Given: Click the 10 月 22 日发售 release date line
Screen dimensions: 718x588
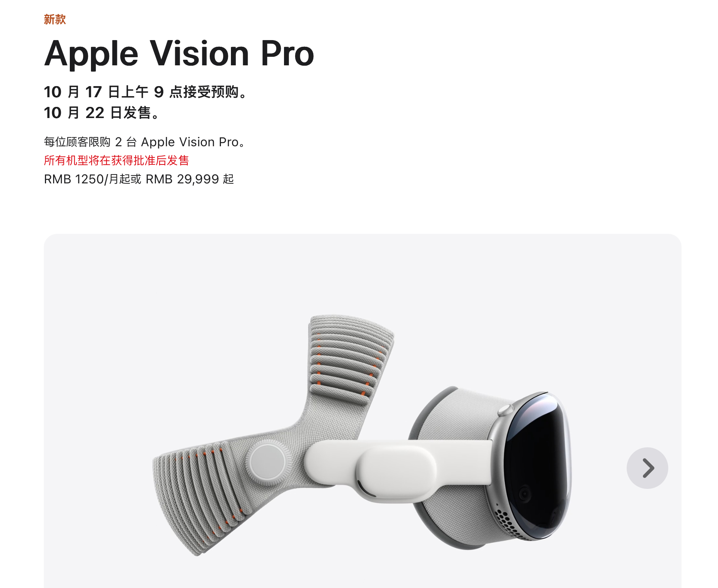Looking at the screenshot, I should (x=101, y=112).
